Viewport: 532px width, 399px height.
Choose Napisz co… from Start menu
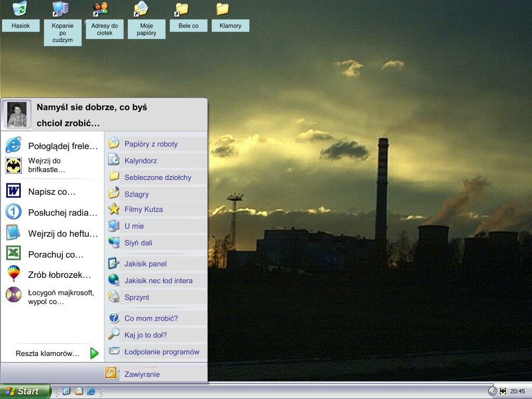coord(52,192)
